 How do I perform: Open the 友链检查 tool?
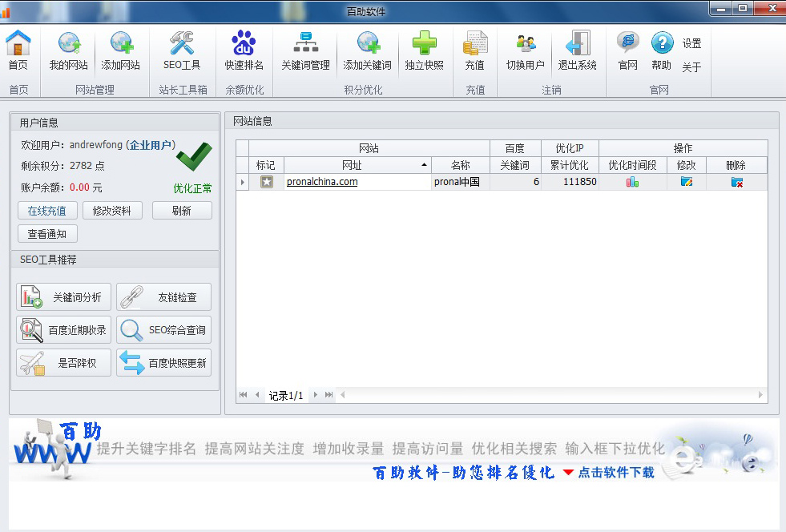[164, 296]
